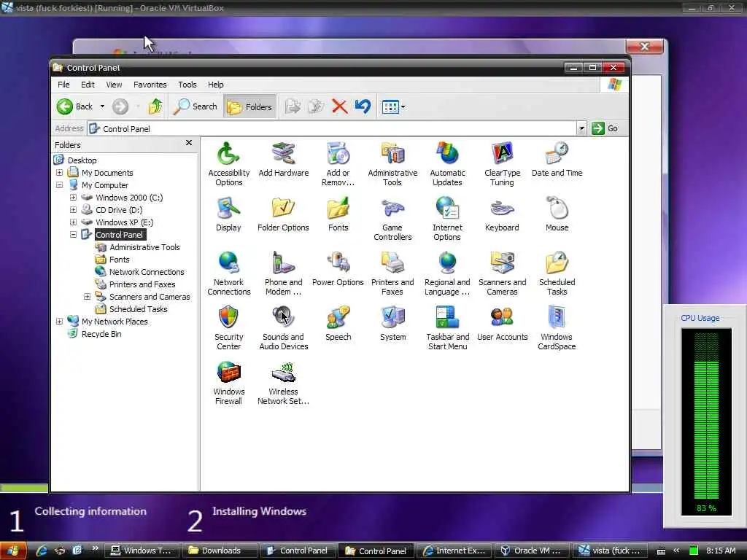
Task: Open Scanners and Cameras icon in main pane
Action: point(502,273)
